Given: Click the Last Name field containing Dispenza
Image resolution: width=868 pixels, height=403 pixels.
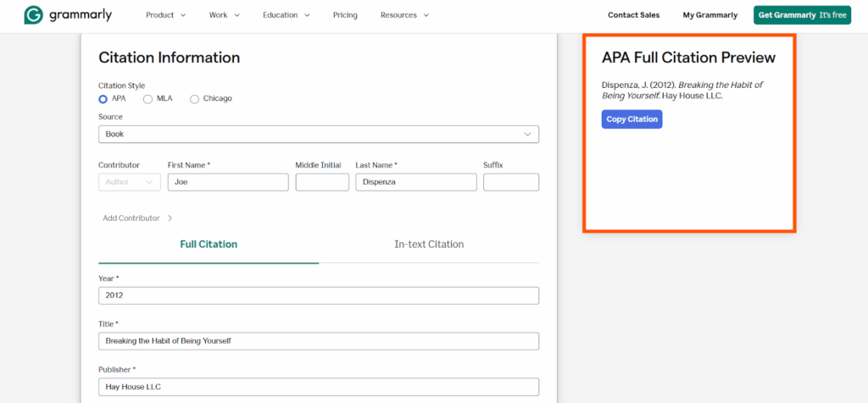Looking at the screenshot, I should tap(416, 182).
